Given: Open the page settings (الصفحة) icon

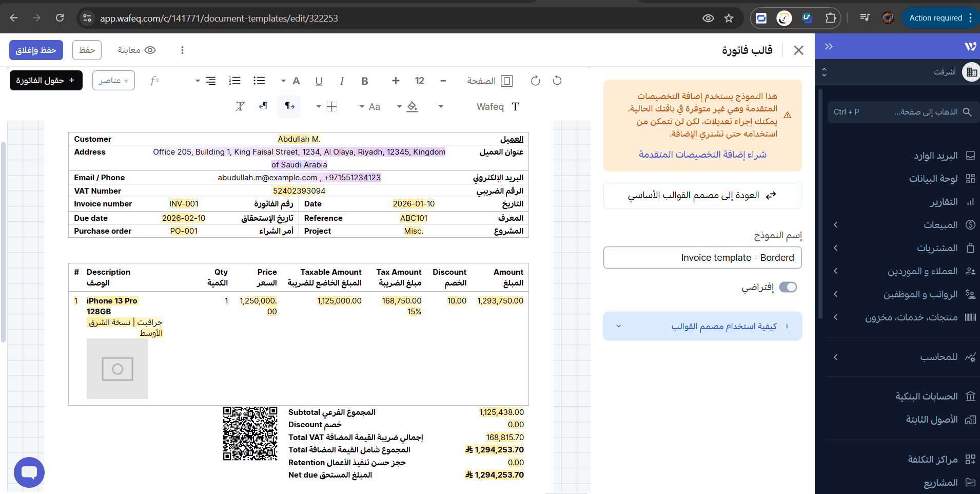Looking at the screenshot, I should [x=506, y=81].
